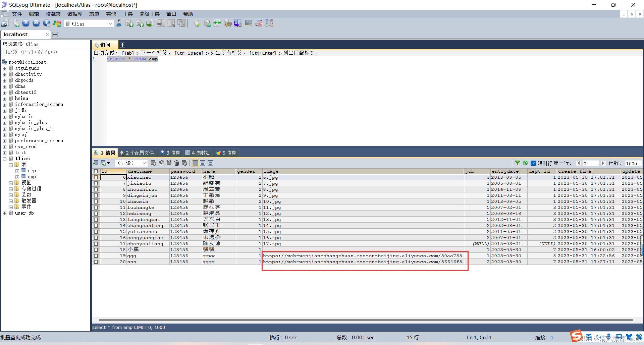Switch to the 4 表数据 tab
The width and height of the screenshot is (644, 345).
tap(198, 153)
